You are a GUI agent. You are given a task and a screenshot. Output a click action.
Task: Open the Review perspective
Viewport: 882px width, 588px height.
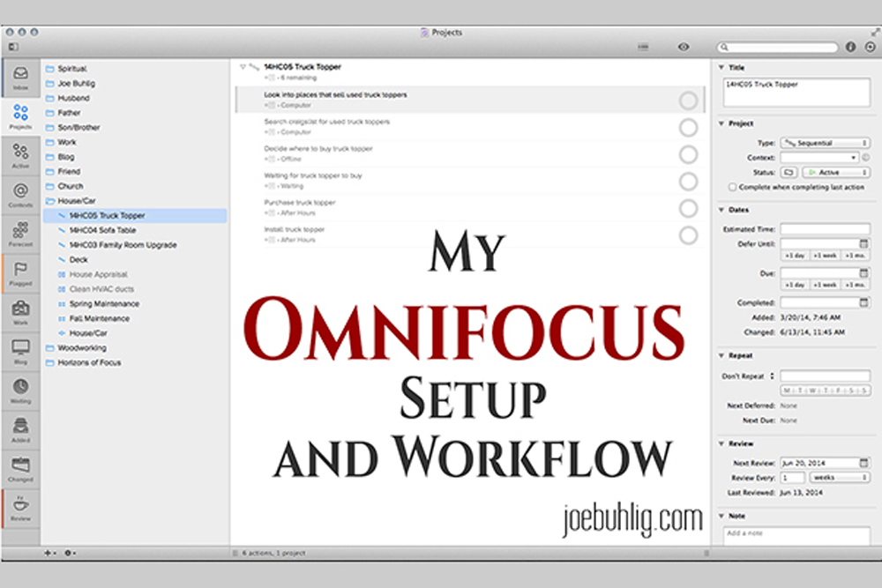(21, 508)
